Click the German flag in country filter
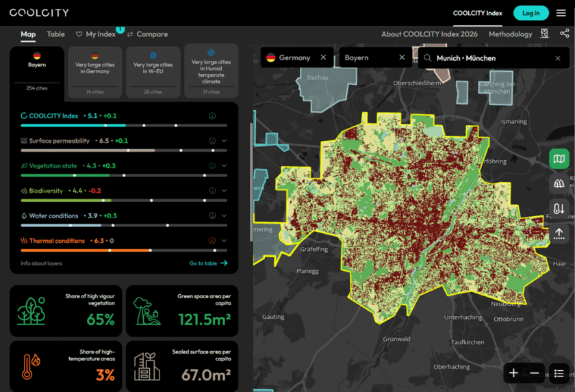This screenshot has width=575, height=392. 270,57
